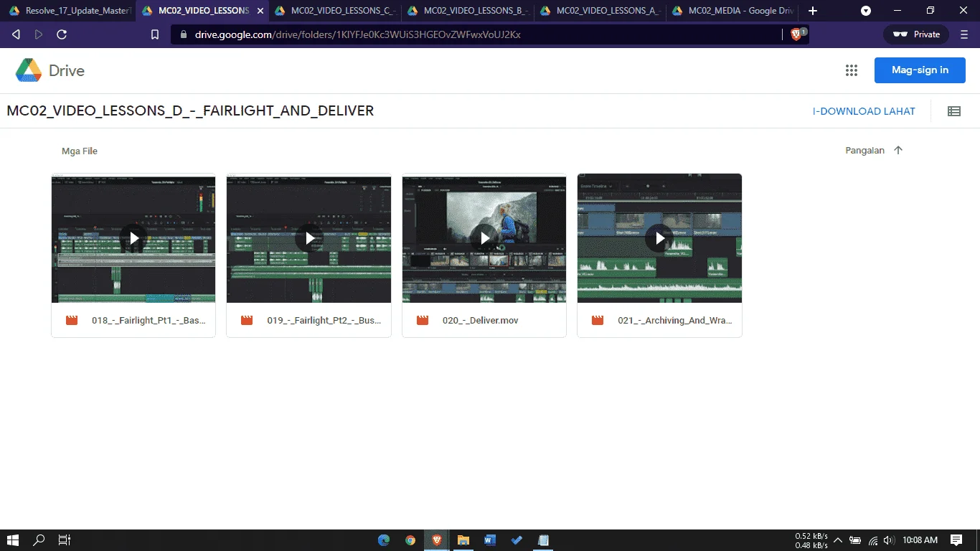
Task: Select the 018_-_Fairlight_Pt1 file name
Action: tap(149, 321)
